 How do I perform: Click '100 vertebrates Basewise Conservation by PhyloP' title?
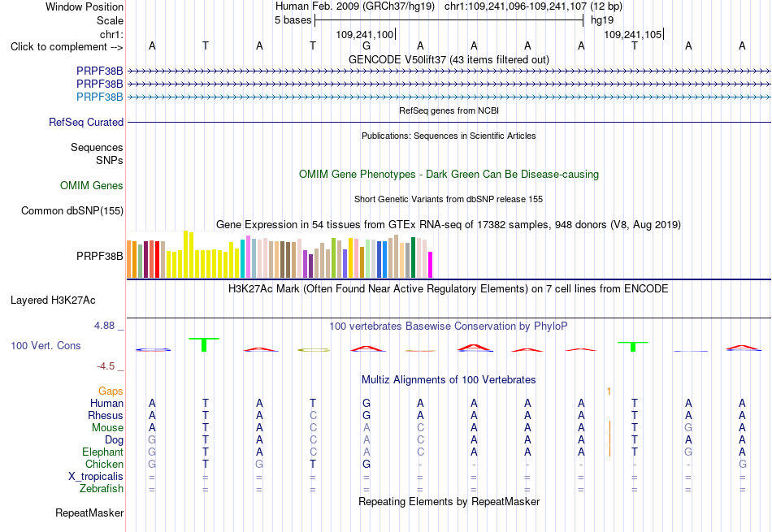pos(449,327)
